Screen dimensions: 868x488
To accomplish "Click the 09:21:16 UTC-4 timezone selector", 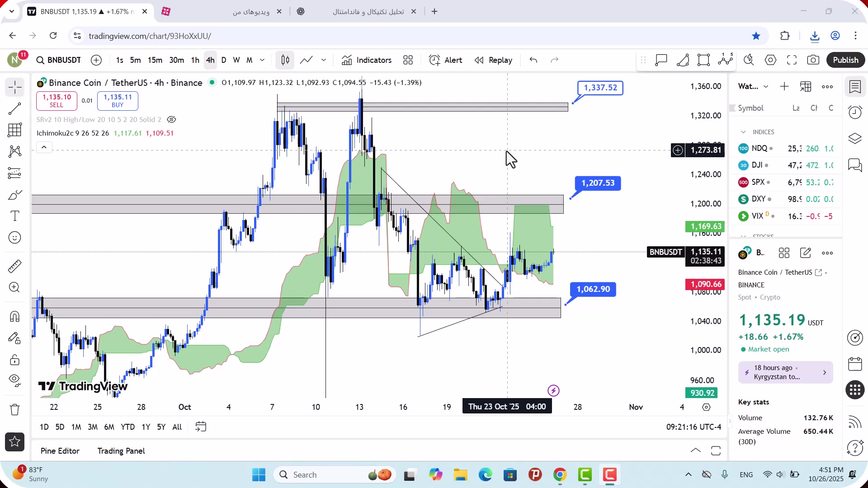I will pos(693,427).
